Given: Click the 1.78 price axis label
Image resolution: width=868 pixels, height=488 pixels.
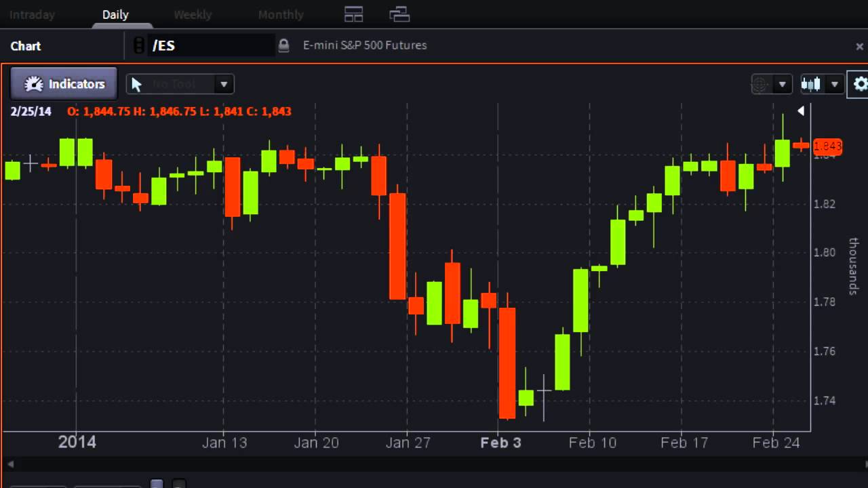Looking at the screenshot, I should (x=825, y=302).
